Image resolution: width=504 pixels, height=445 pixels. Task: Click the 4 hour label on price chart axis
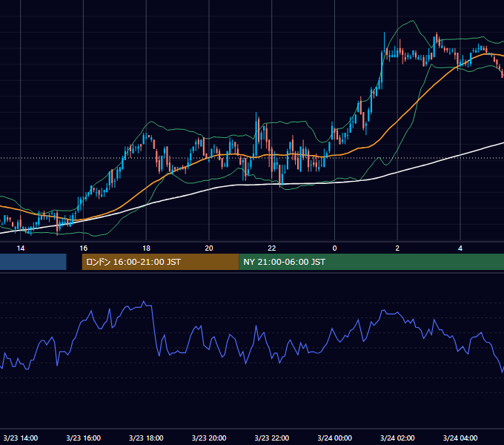click(460, 248)
